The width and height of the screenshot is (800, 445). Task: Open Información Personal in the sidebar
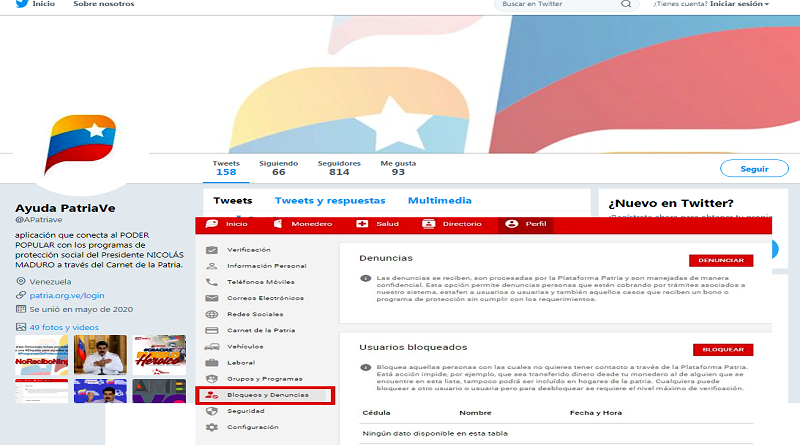[x=265, y=266]
